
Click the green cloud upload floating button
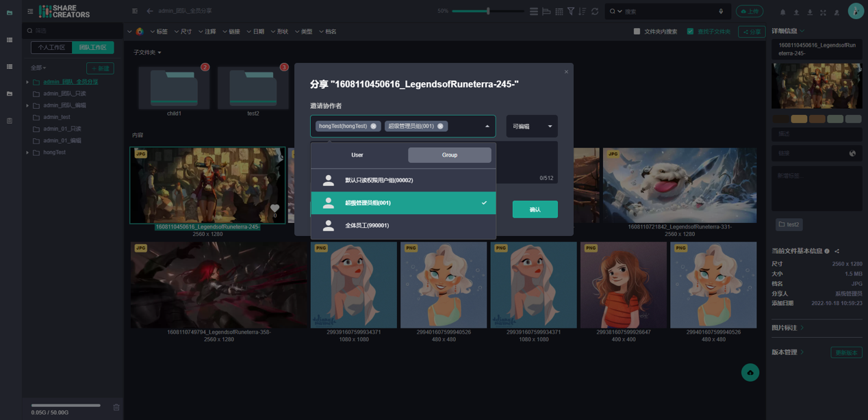pyautogui.click(x=750, y=372)
